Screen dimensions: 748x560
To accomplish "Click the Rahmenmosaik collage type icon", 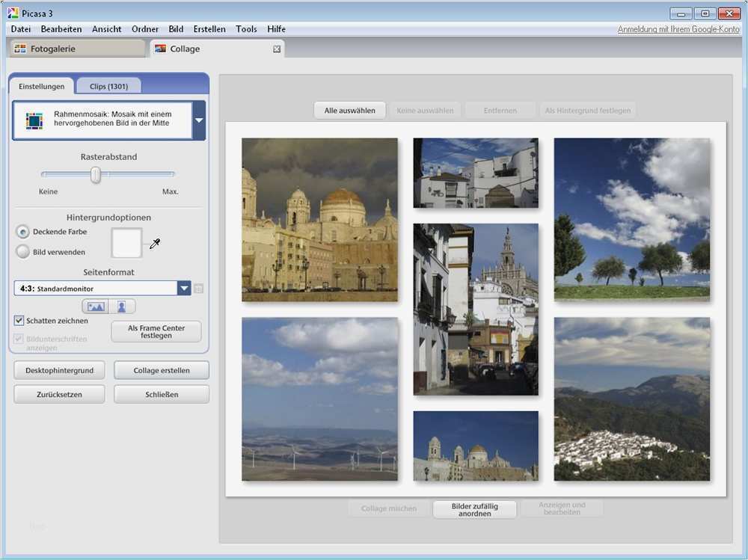I will 34,120.
